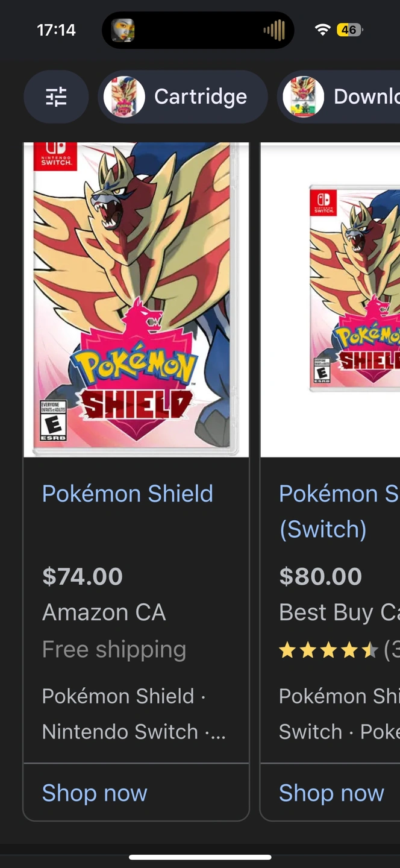Tap the Amazon CA seller name
400x868 pixels.
point(104,612)
